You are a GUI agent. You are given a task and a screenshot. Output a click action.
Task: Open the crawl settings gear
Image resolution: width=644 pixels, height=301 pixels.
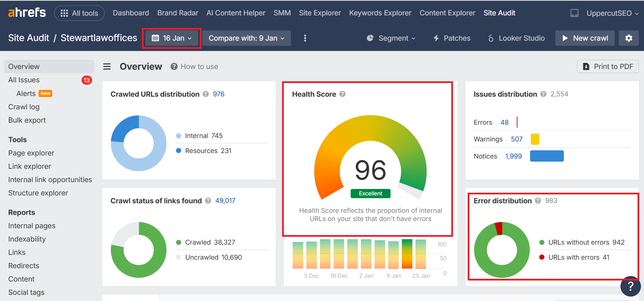coord(629,38)
